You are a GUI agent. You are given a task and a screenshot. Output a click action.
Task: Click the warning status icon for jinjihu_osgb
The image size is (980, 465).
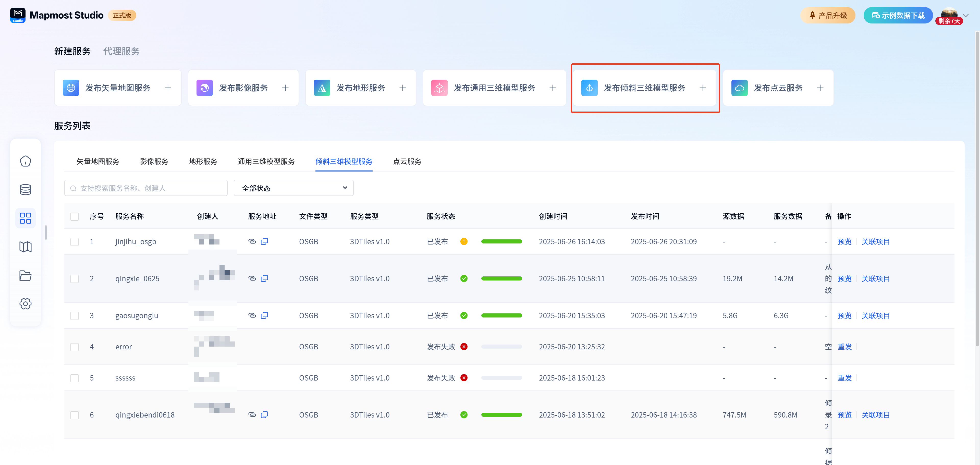[464, 241]
